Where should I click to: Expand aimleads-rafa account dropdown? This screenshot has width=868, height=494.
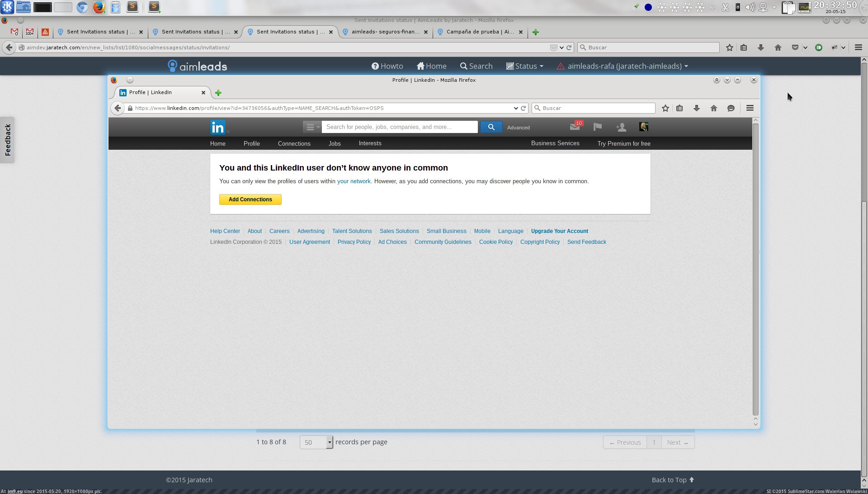(x=627, y=66)
